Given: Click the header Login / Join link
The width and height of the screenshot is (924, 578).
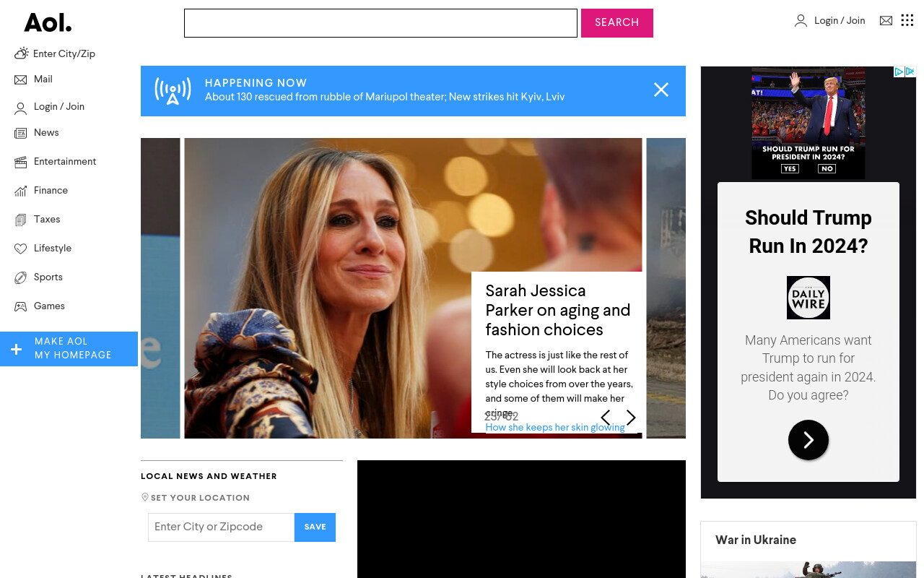Looking at the screenshot, I should click(840, 21).
